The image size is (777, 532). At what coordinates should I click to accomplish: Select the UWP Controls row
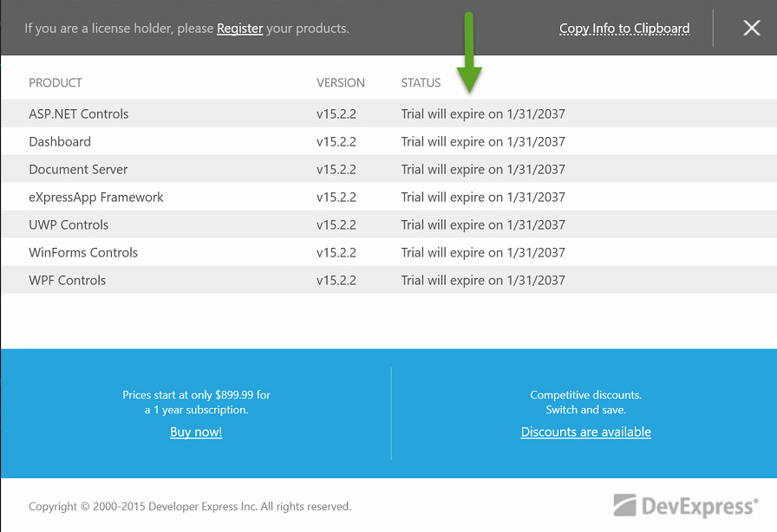point(69,224)
